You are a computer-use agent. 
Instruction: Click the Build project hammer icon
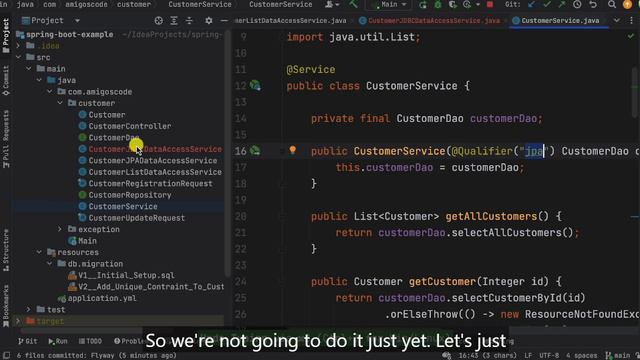(353, 4)
